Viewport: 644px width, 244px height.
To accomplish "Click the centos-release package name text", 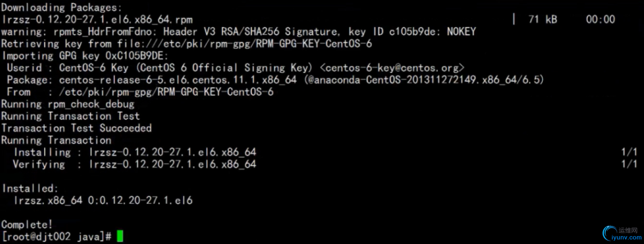I will (x=177, y=80).
